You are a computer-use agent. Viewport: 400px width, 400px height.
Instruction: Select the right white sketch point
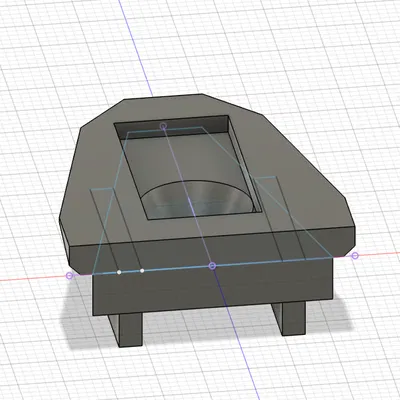point(142,271)
